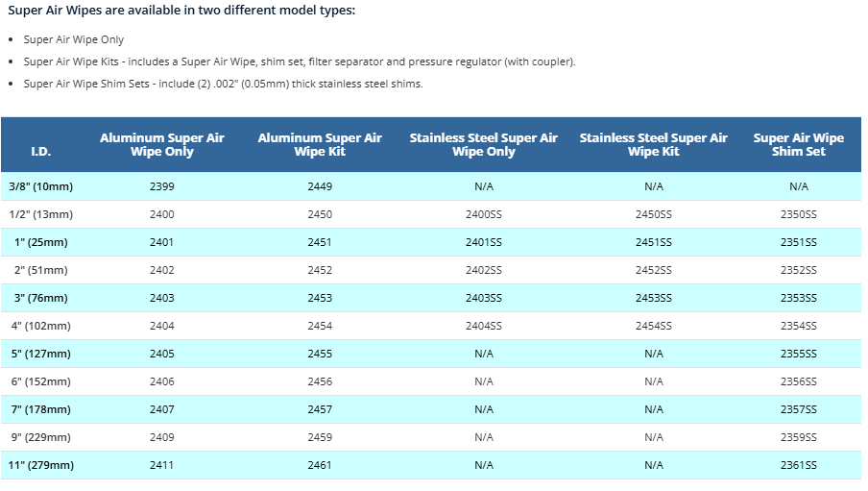This screenshot has height=491, width=868.
Task: Click aluminum model 2405
Action: tap(161, 354)
